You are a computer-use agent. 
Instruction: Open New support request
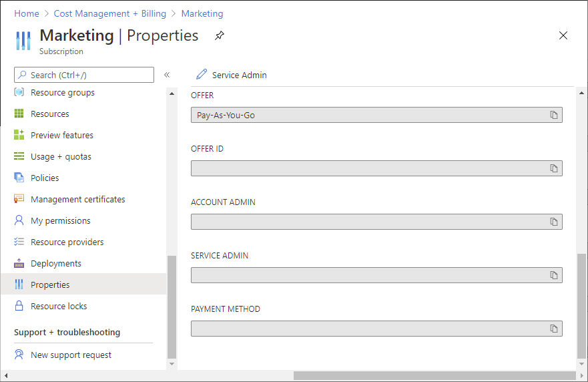coord(71,355)
